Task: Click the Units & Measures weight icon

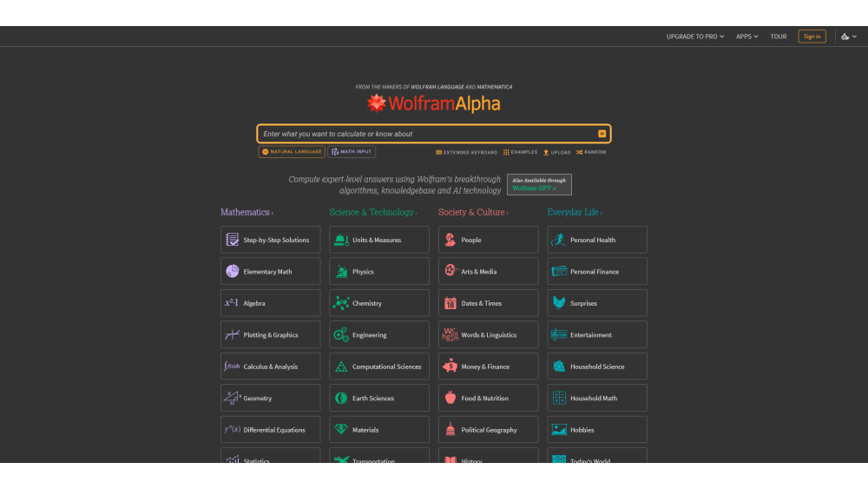Action: pyautogui.click(x=341, y=240)
